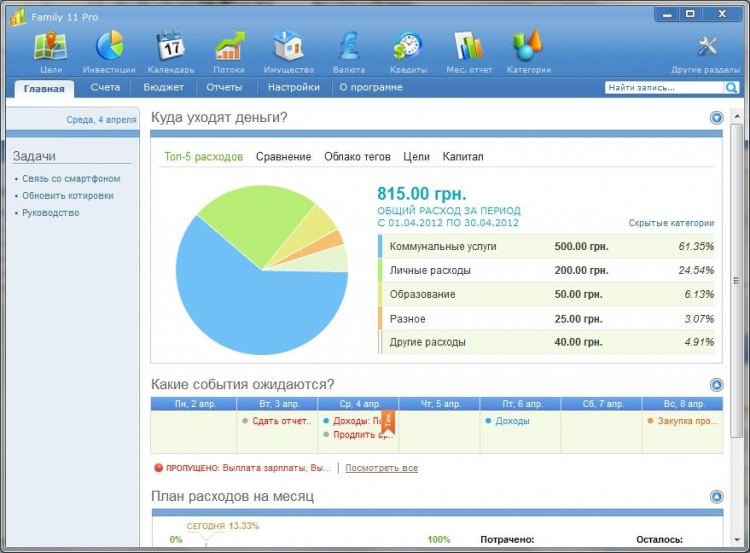Click the green Личные расходы color swatch
750x553 pixels.
(380, 270)
